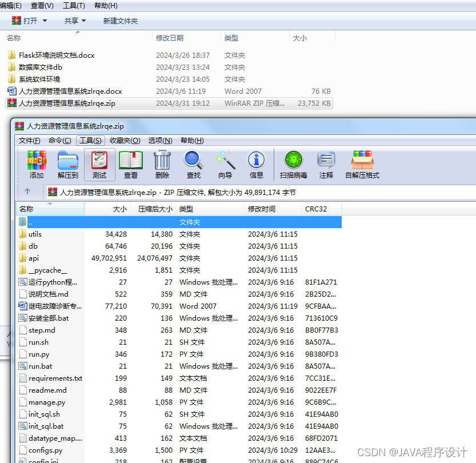
Task: Click 新建文件夹 button in Explorer
Action: click(x=121, y=21)
